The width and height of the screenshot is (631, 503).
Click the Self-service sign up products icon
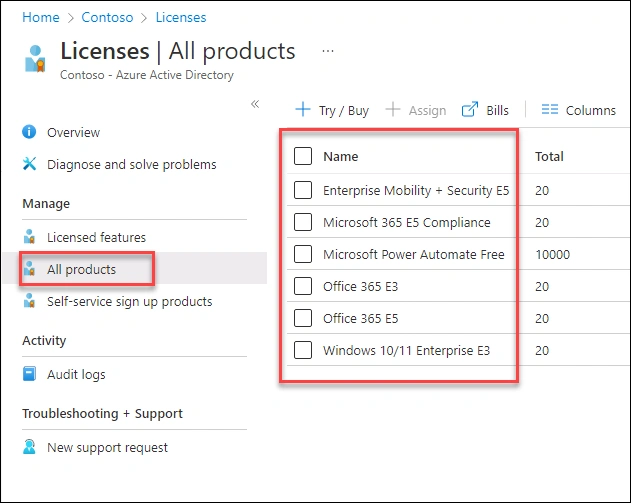pyautogui.click(x=29, y=301)
